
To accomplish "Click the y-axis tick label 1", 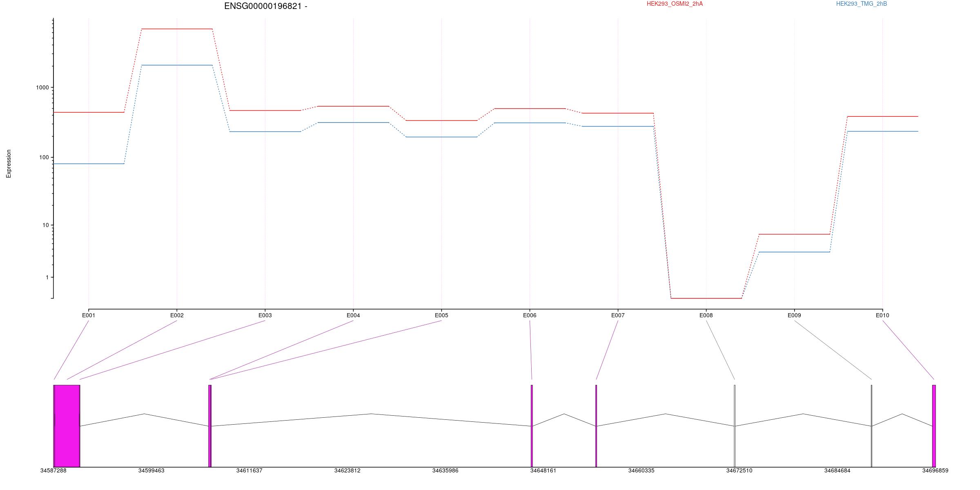I will click(47, 278).
